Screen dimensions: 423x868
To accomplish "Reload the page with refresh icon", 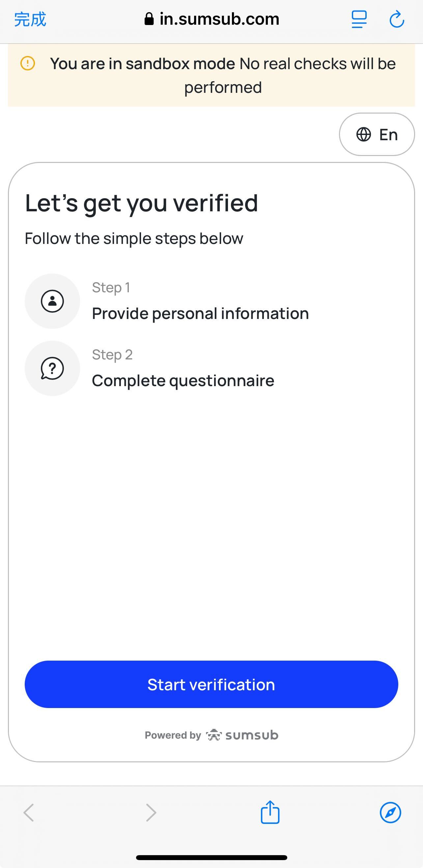I will (397, 19).
